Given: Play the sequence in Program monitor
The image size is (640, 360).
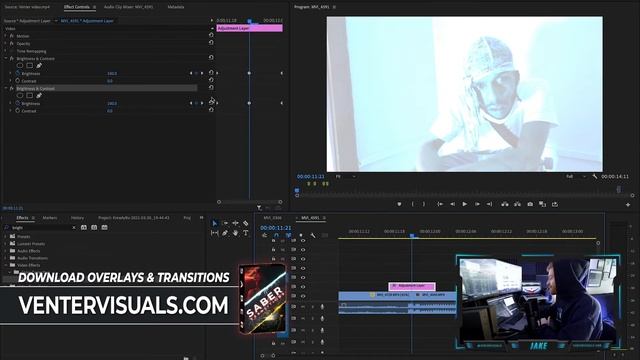Looking at the screenshot, I should pyautogui.click(x=464, y=204).
